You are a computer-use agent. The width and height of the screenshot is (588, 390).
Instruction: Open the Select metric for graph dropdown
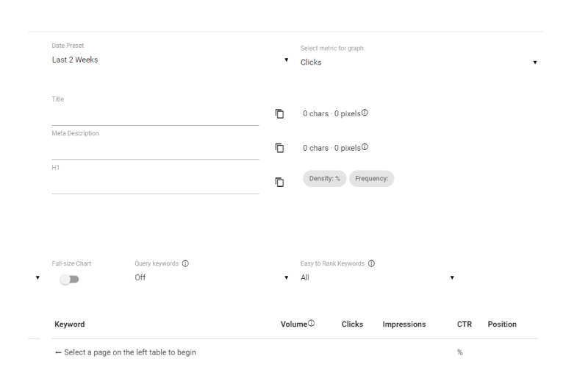click(x=419, y=63)
